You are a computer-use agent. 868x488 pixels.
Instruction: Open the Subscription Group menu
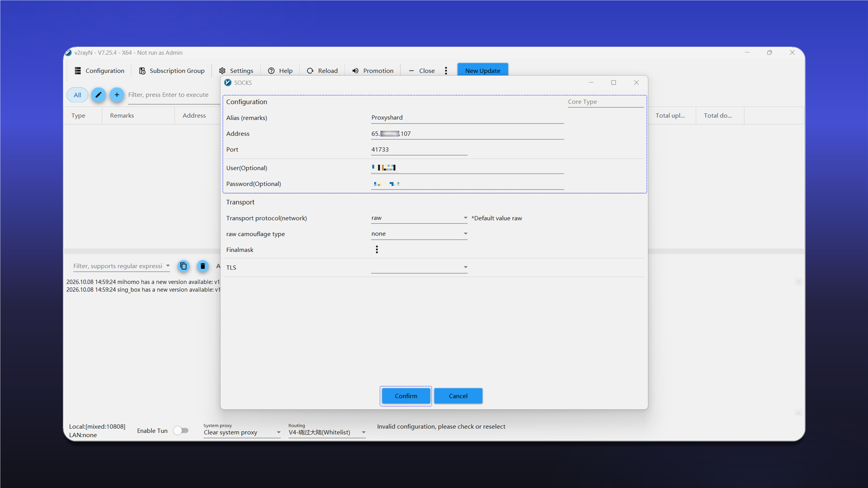(x=172, y=71)
